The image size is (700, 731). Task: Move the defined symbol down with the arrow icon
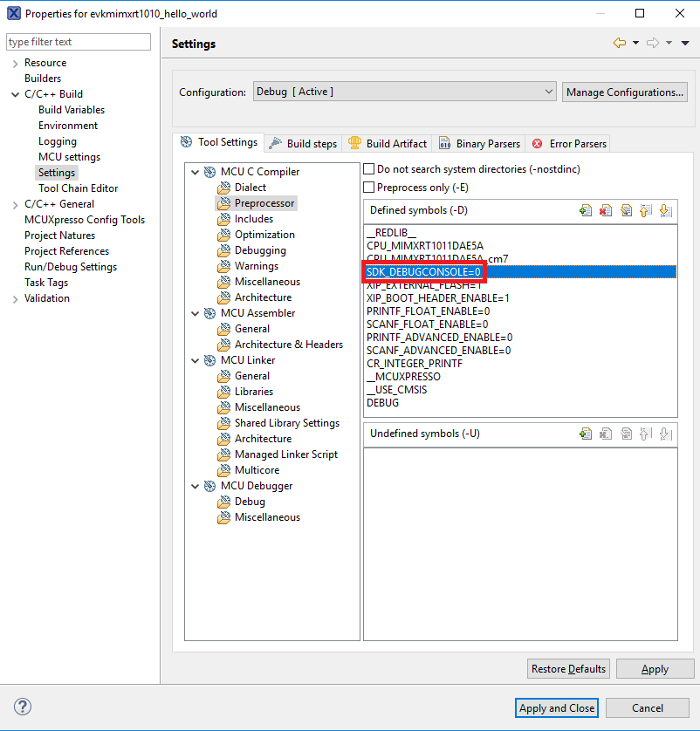pos(665,210)
